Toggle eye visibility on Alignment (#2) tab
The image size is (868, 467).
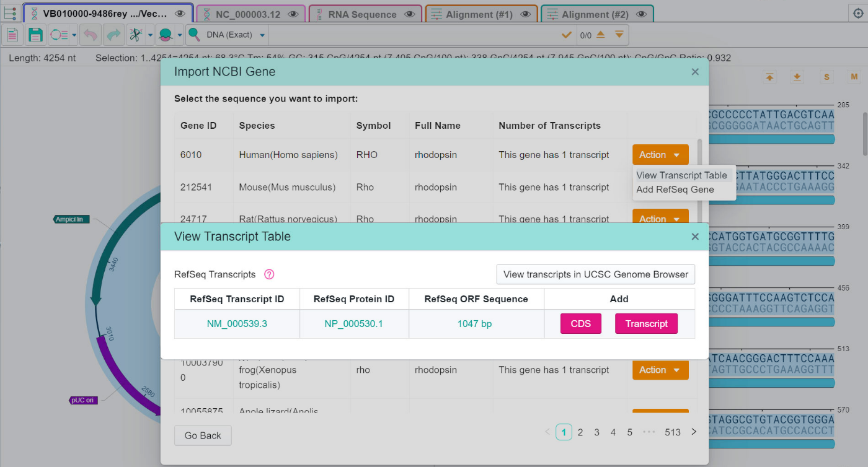tap(641, 14)
